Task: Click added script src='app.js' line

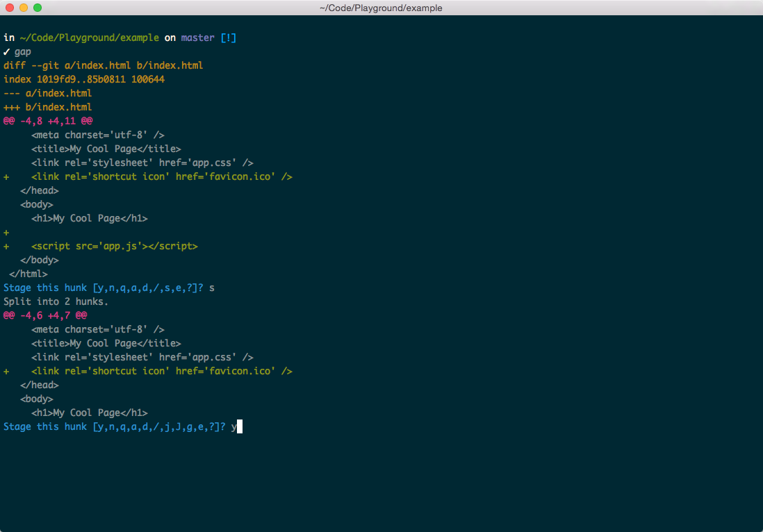Action: (x=101, y=246)
